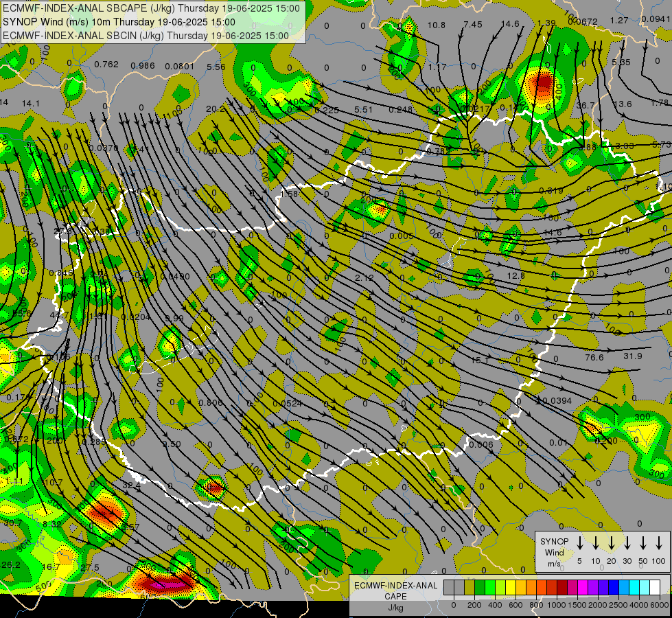The width and height of the screenshot is (672, 618).
Task: Click the map value 26.2
Action: 10,565
